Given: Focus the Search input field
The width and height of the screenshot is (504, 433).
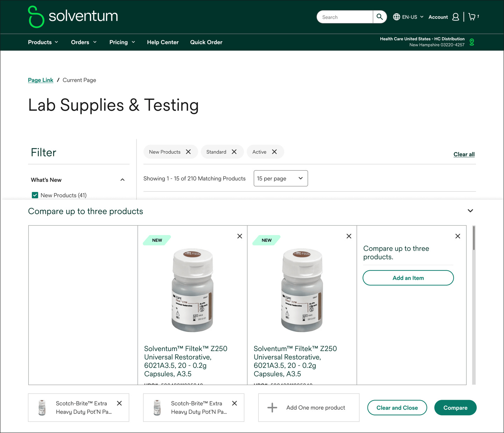Looking at the screenshot, I should point(345,17).
